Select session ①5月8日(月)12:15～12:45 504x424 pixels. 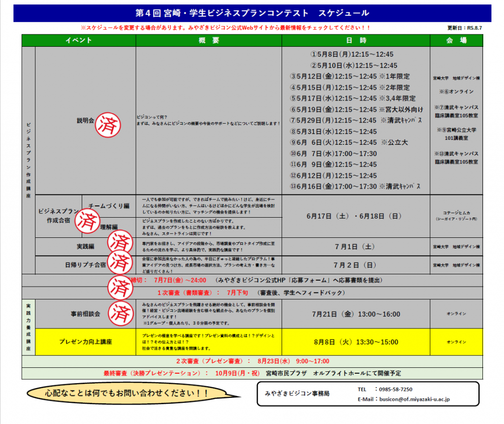point(351,54)
